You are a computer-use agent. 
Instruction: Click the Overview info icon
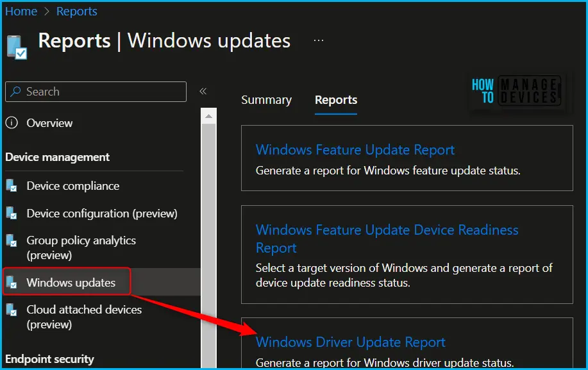point(13,123)
